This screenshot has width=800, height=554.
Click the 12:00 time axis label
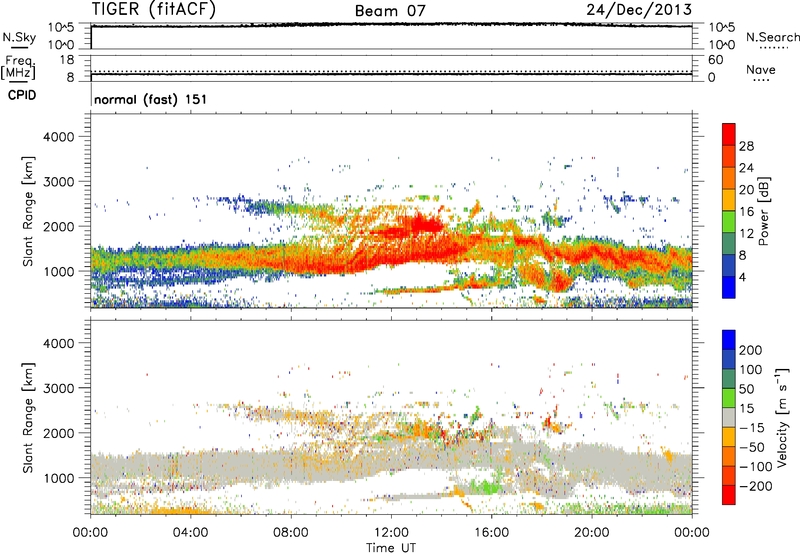(391, 533)
